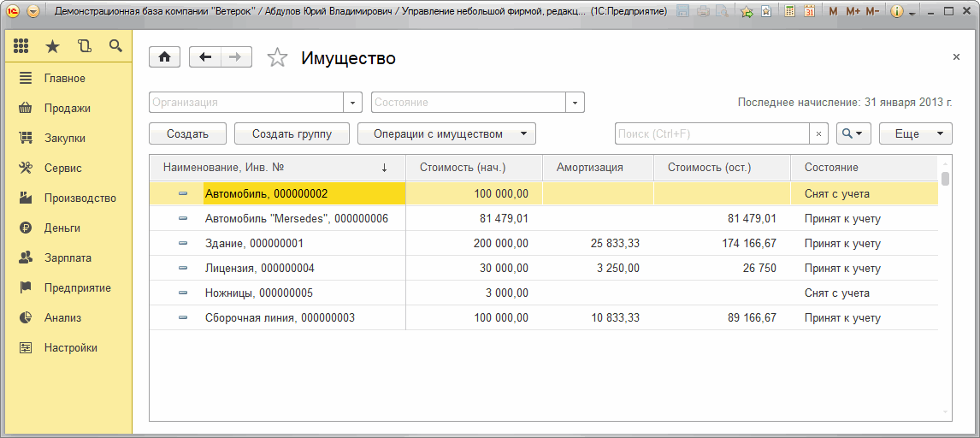Viewport: 980px width, 438px height.
Task: Open the sections grid menu icon
Action: (x=21, y=45)
